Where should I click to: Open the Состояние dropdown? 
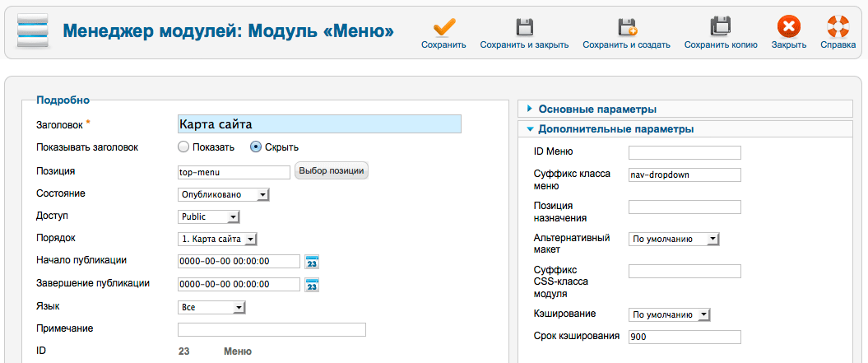pos(224,195)
